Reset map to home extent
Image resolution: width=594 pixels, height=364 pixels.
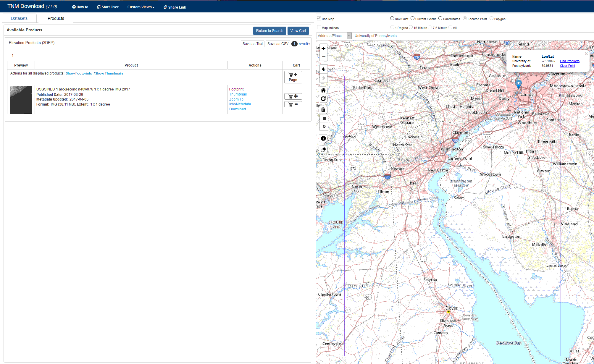[x=323, y=90]
